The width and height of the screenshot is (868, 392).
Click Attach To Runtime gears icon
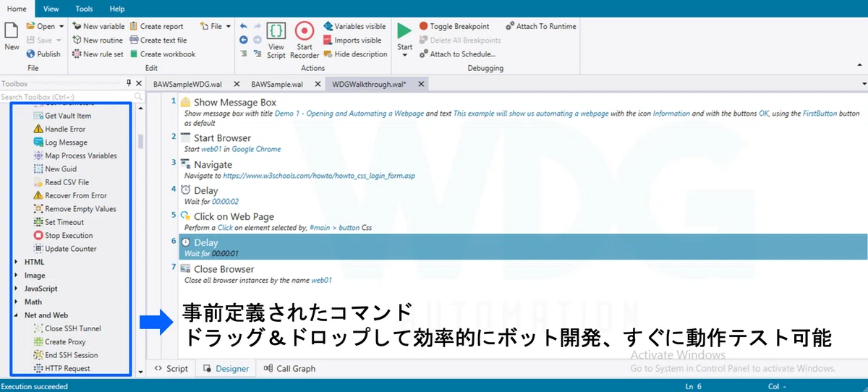510,26
